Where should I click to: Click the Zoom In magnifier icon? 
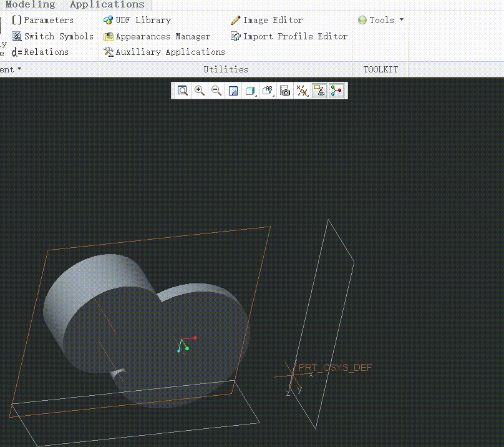199,91
